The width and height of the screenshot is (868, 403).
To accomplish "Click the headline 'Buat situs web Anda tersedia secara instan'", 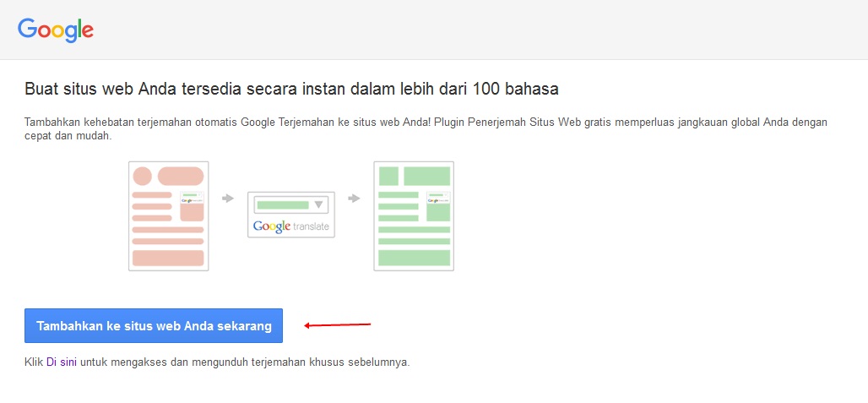I will 292,89.
